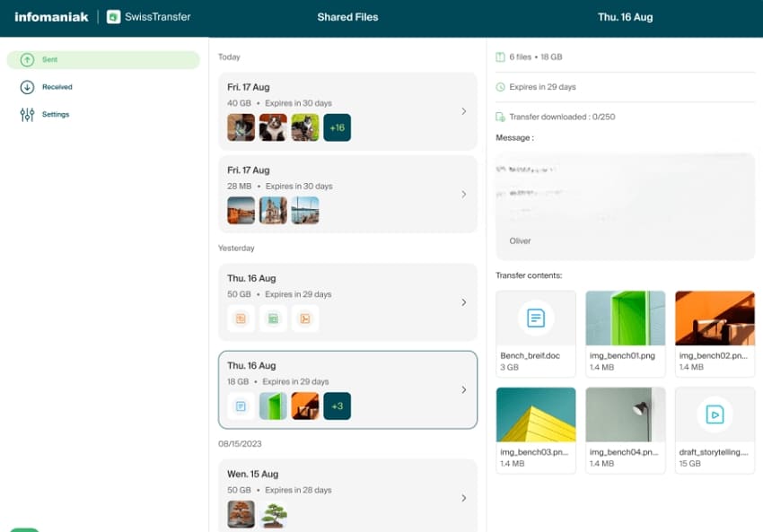The image size is (763, 532).
Task: Click the draft_storytelling video file icon
Action: (715, 414)
